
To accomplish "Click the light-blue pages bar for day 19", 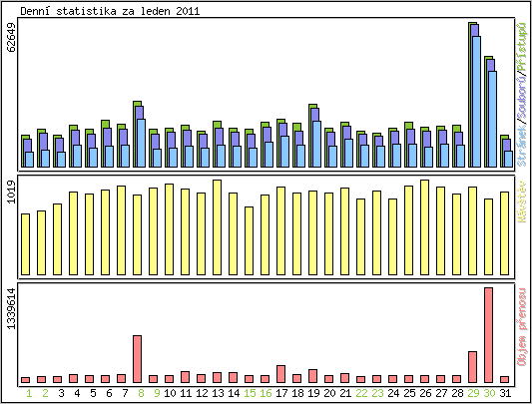I will 316,145.
